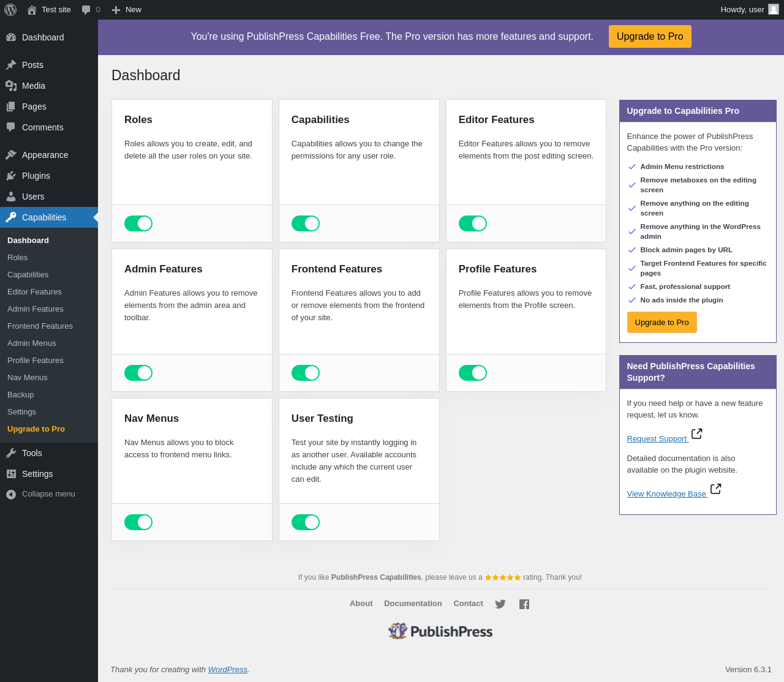Click the Upgrade to Capabilities Pro panel header
This screenshot has width=784, height=682.
point(698,111)
